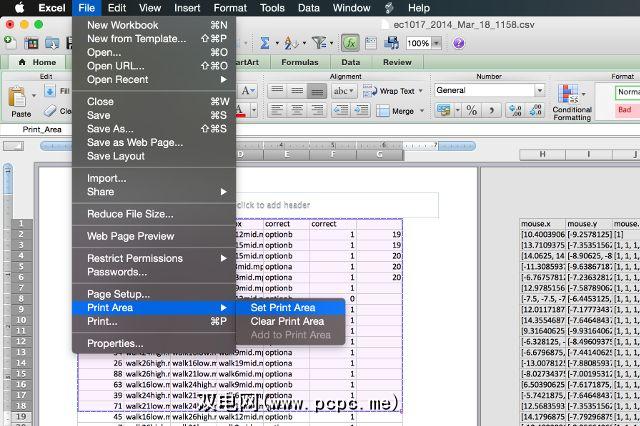Click the filter funnel icon
640x426 pixels.
319,43
